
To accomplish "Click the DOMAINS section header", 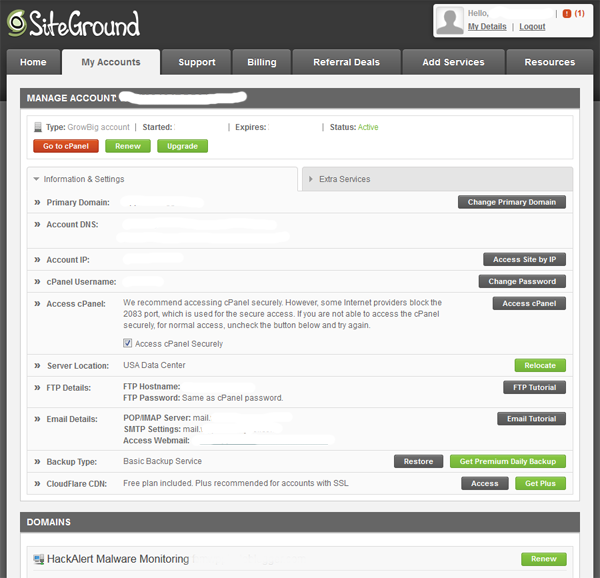I will [300, 522].
